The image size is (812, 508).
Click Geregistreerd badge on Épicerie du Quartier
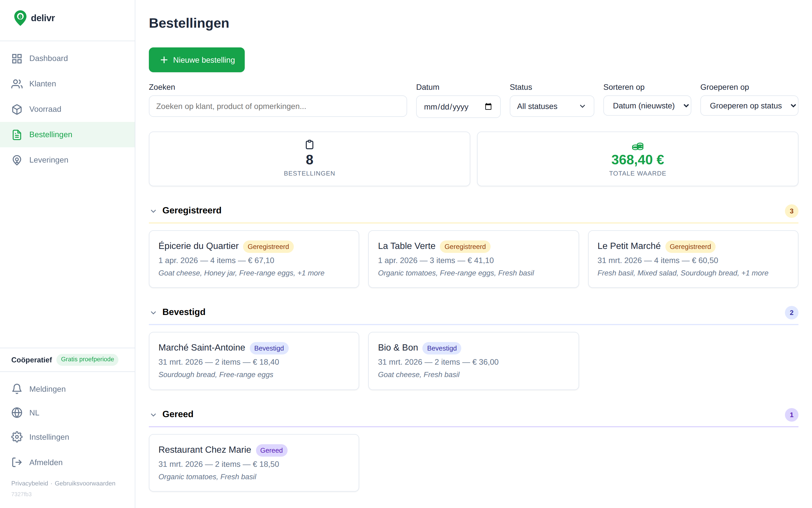click(268, 247)
